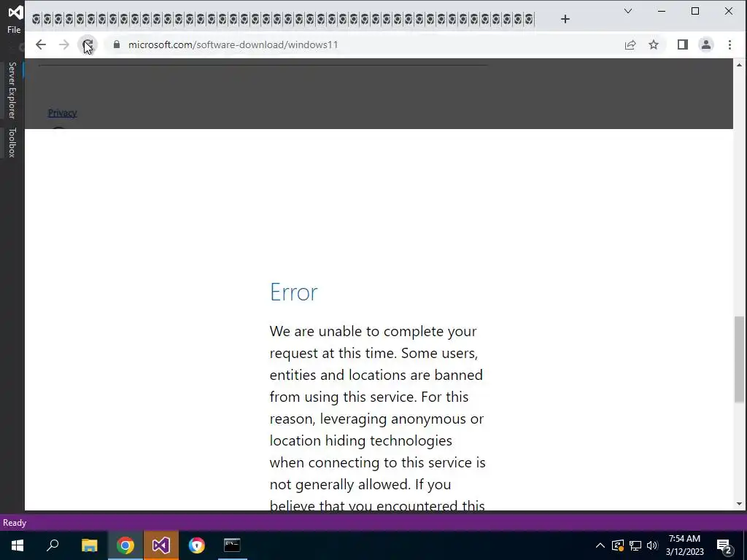Open Chrome profile avatar menu
This screenshot has height=560, width=747.
(706, 44)
